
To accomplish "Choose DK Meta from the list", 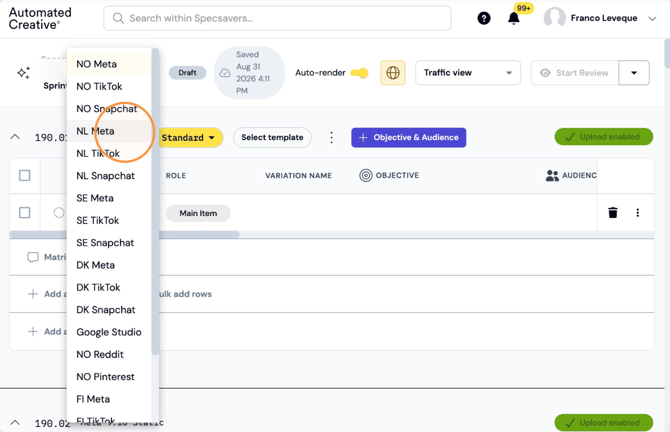I will (109, 265).
